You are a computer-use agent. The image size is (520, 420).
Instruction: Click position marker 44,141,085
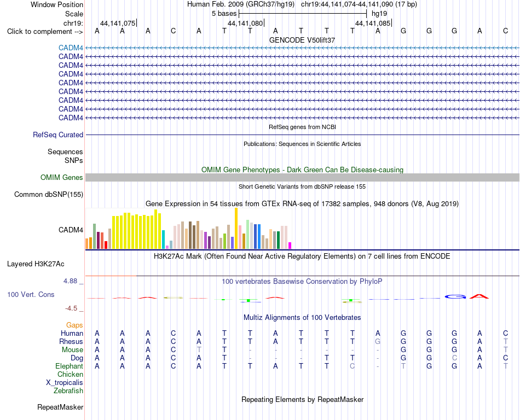(373, 23)
